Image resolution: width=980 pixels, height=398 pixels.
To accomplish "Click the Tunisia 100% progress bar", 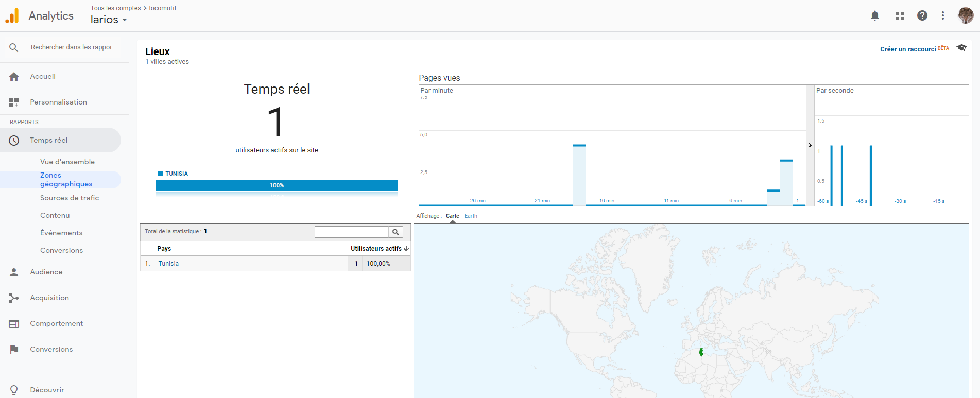I will tap(277, 185).
